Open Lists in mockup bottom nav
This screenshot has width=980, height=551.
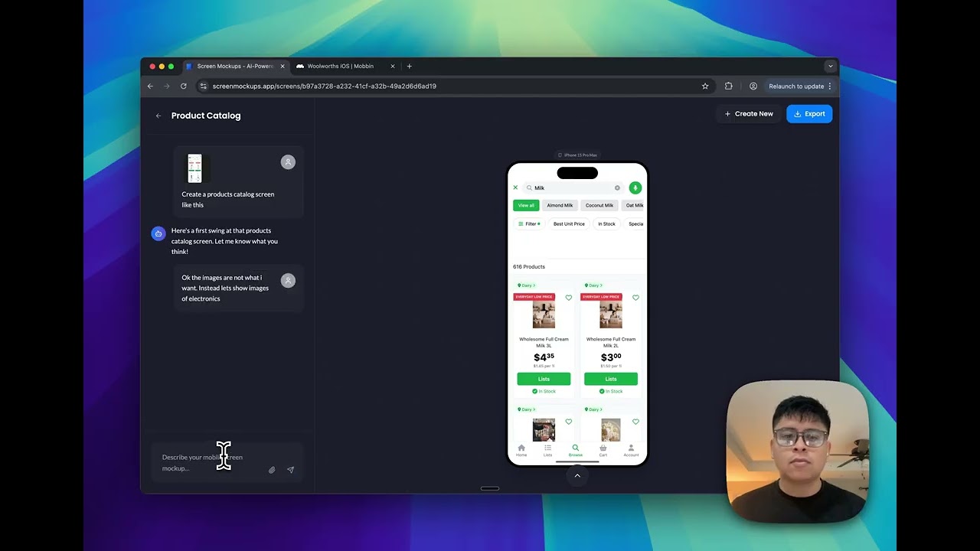coord(547,451)
